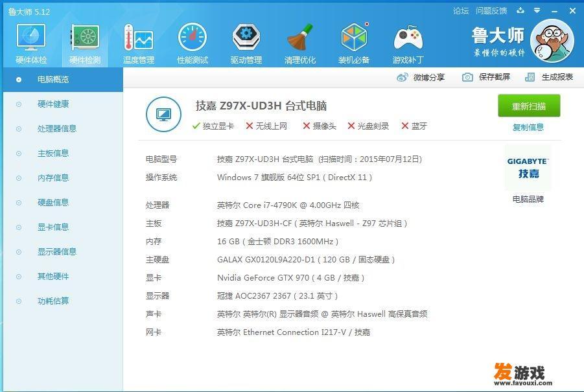Click the report icon for 生成报表
Image resolution: width=584 pixels, height=392 pixels.
(530, 77)
